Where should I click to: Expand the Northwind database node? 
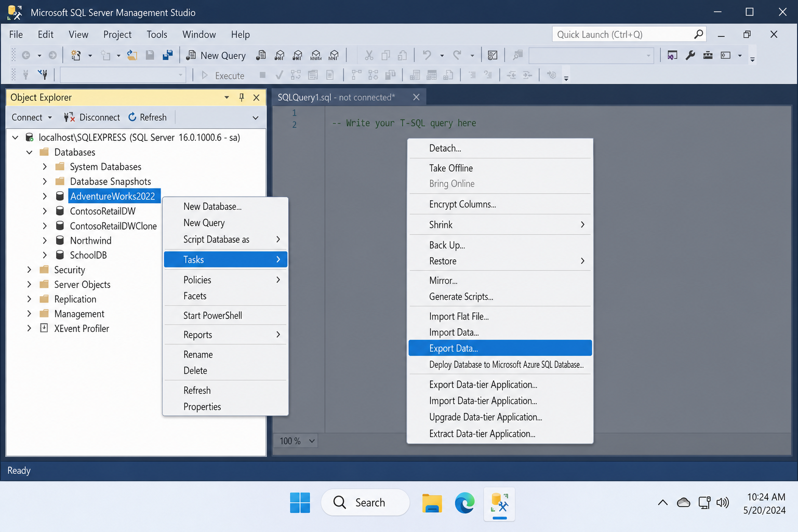point(45,241)
